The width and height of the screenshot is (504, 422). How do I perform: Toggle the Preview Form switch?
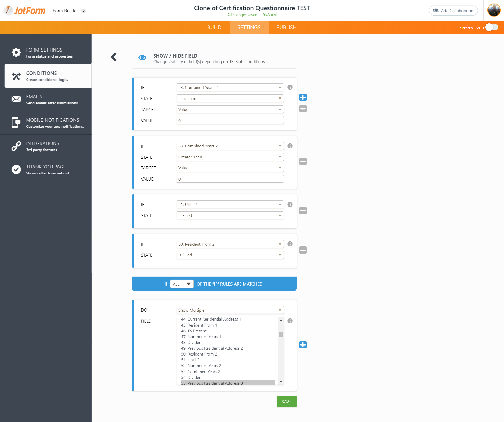(x=492, y=27)
